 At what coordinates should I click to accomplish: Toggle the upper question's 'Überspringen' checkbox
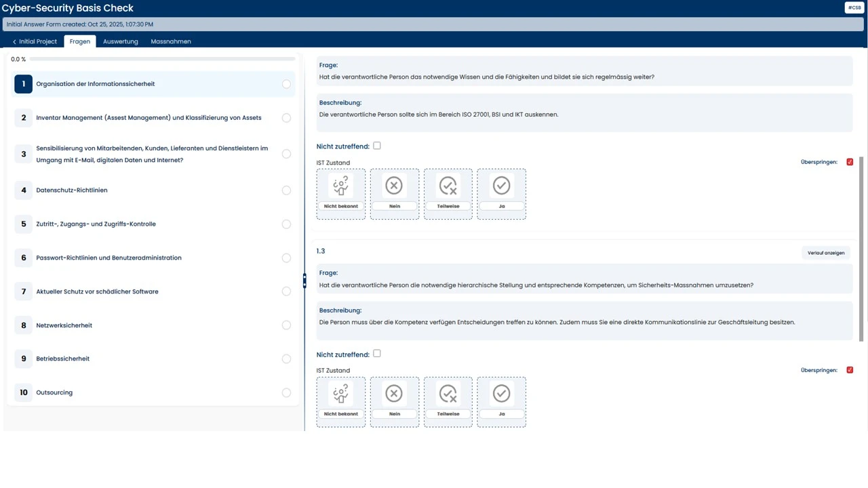coord(850,162)
